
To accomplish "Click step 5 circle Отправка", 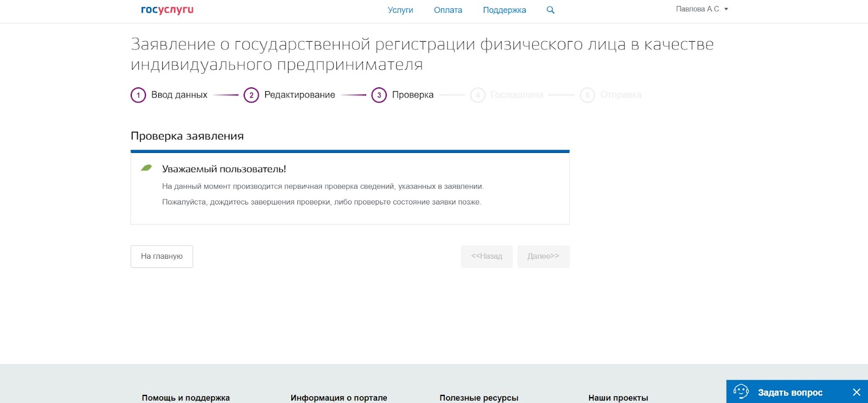I will [587, 95].
